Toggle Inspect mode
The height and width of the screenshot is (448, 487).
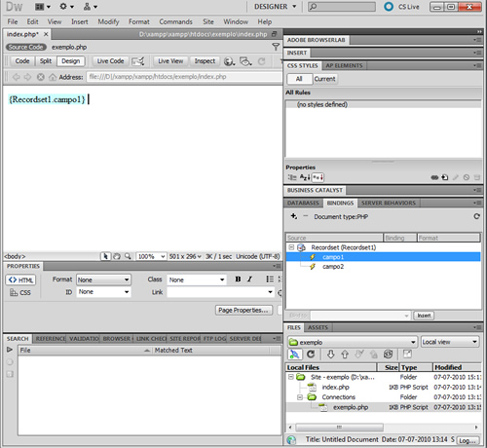click(x=205, y=61)
